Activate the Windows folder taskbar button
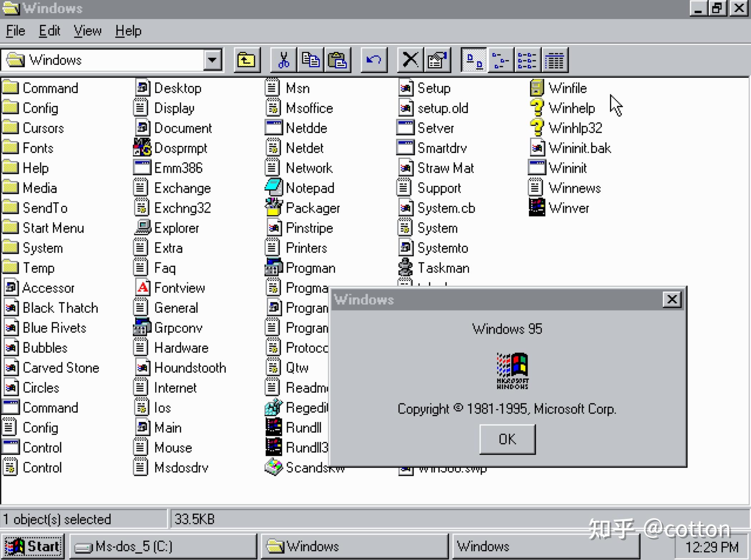Screen dimensions: 751x560 coord(354,546)
